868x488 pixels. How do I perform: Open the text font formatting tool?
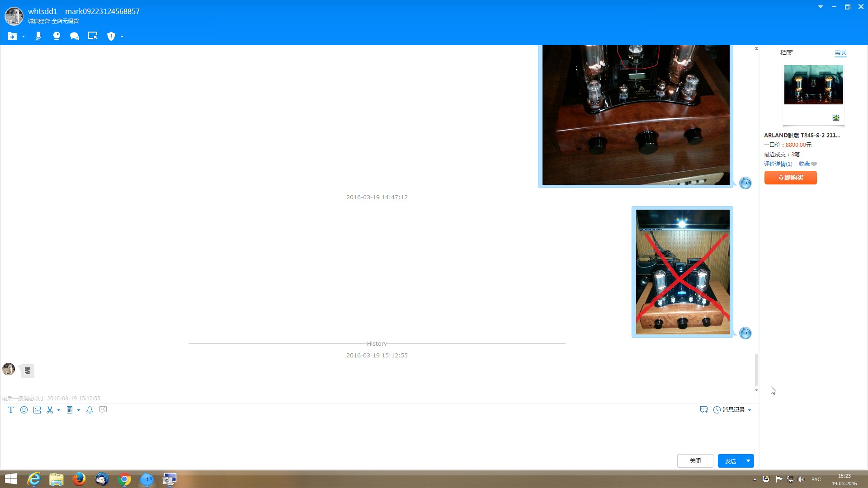click(x=11, y=410)
